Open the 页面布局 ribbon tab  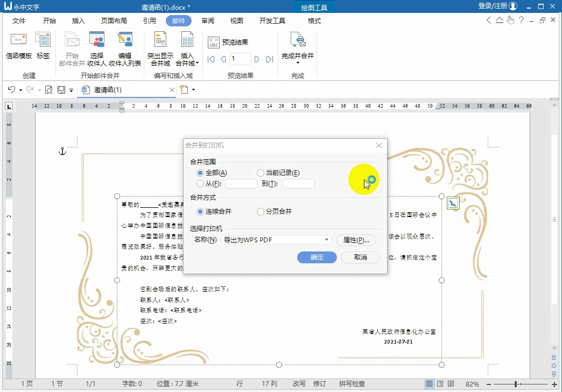click(109, 20)
